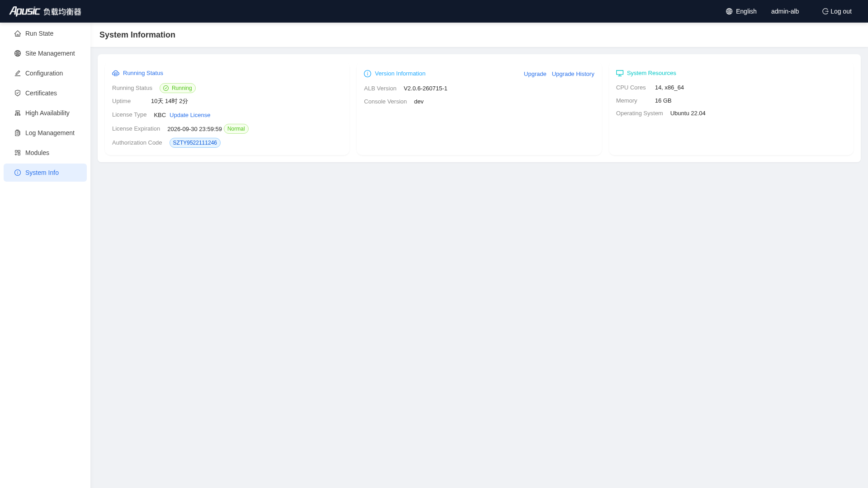Click the Running Status cloud icon
The image size is (868, 488).
point(116,73)
